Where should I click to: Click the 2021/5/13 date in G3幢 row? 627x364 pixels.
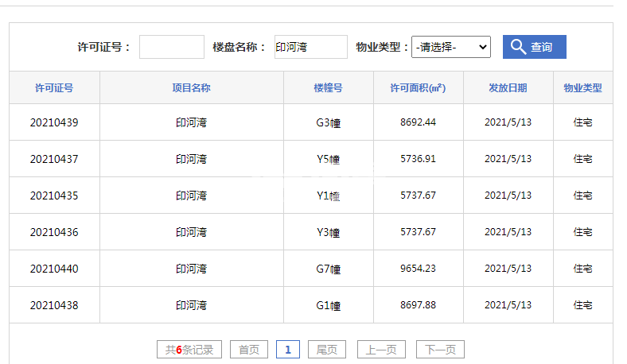pyautogui.click(x=508, y=122)
